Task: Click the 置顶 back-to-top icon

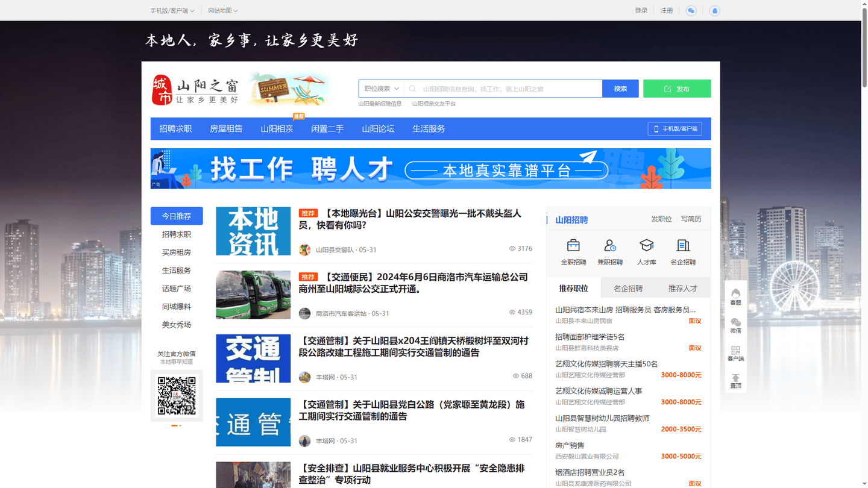Action: click(735, 381)
